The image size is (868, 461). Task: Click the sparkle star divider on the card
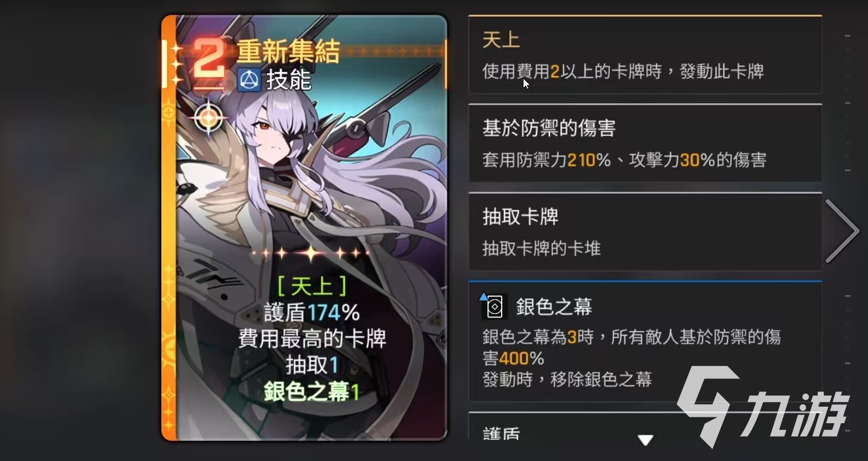(x=311, y=253)
